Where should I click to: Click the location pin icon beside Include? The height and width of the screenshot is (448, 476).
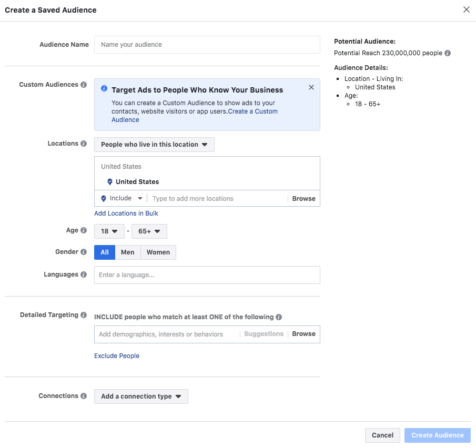[103, 198]
